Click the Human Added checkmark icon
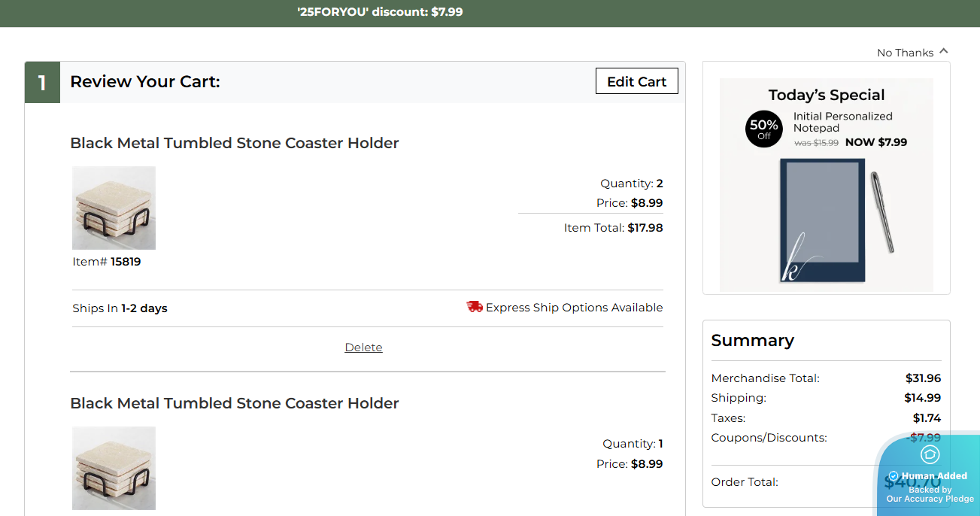The image size is (980, 516). click(x=894, y=476)
